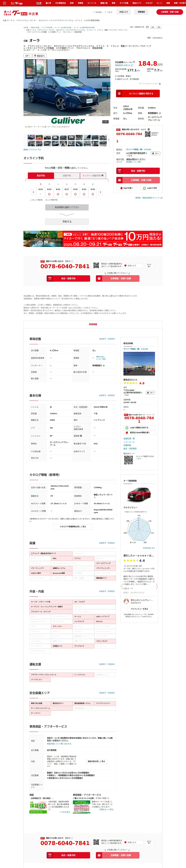Click the オンライン商談を予約する button
This screenshot has height=868, width=186.
[138, 94]
